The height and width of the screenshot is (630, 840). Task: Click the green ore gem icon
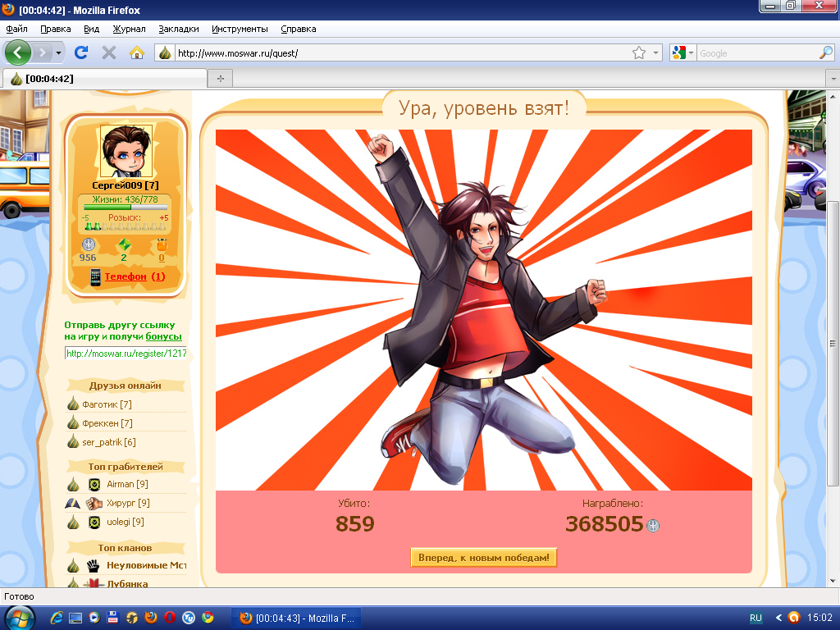click(x=125, y=244)
